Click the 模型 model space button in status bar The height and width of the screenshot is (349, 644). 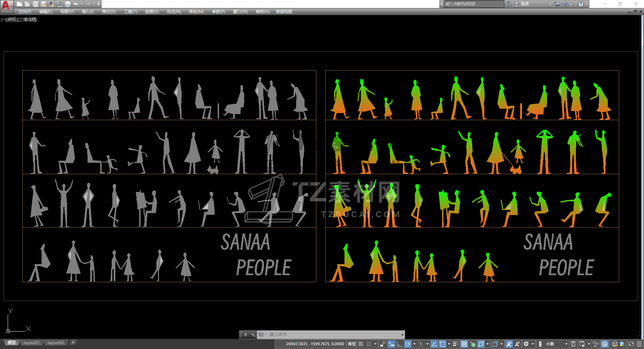tap(352, 344)
